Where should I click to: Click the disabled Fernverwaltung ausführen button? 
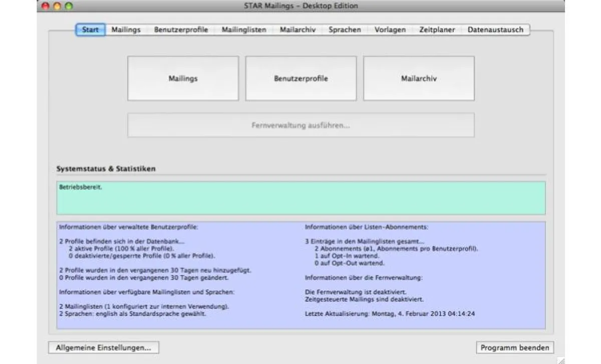[x=300, y=125]
